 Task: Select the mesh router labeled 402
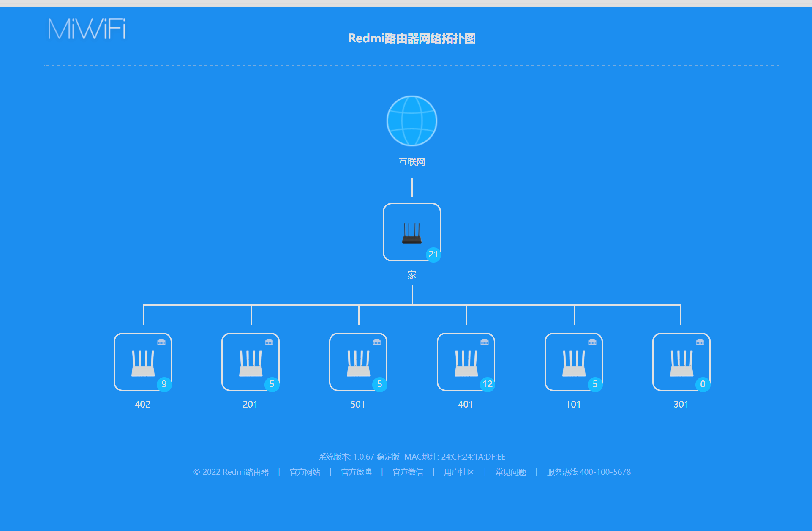pyautogui.click(x=143, y=362)
